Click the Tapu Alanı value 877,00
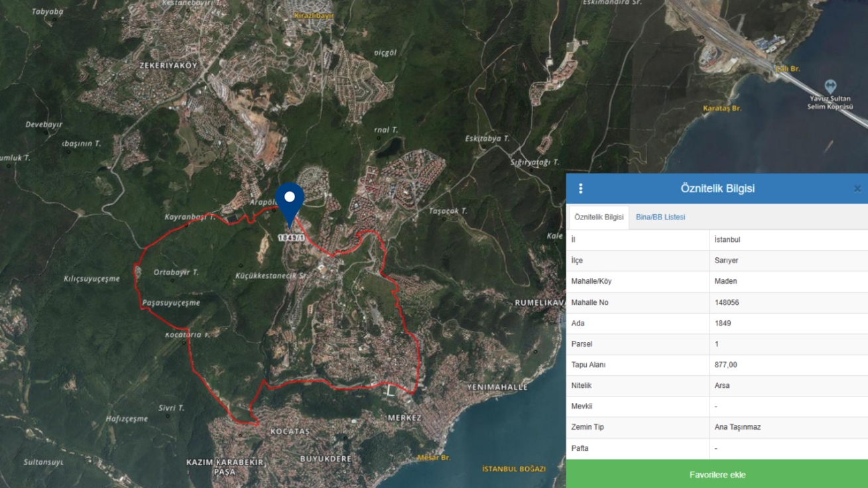Viewport: 868px width, 488px height. pos(725,365)
